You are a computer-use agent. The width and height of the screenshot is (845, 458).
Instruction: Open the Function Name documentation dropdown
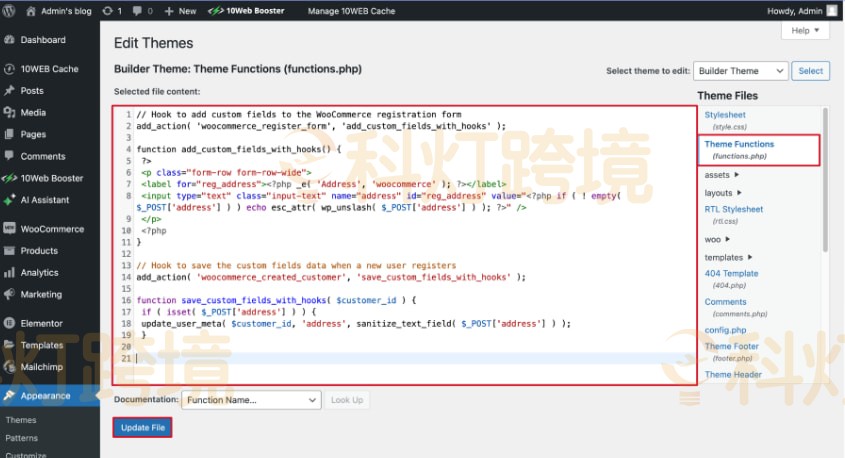(250, 400)
